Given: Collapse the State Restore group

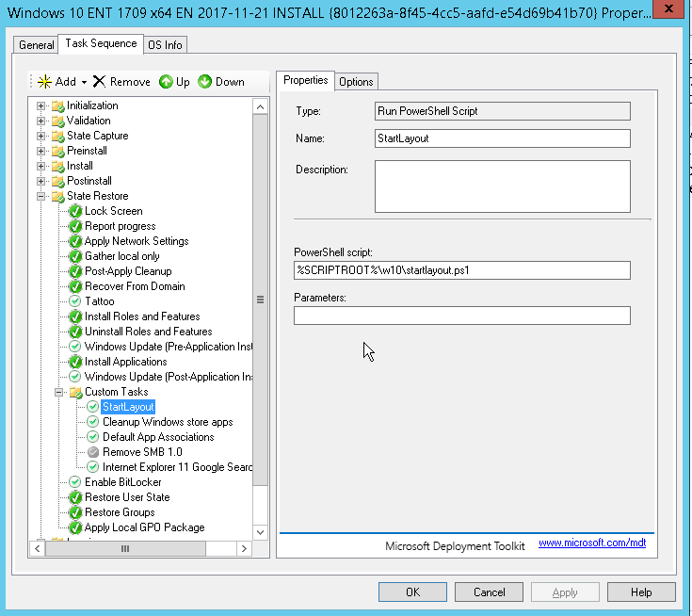Looking at the screenshot, I should tap(40, 196).
